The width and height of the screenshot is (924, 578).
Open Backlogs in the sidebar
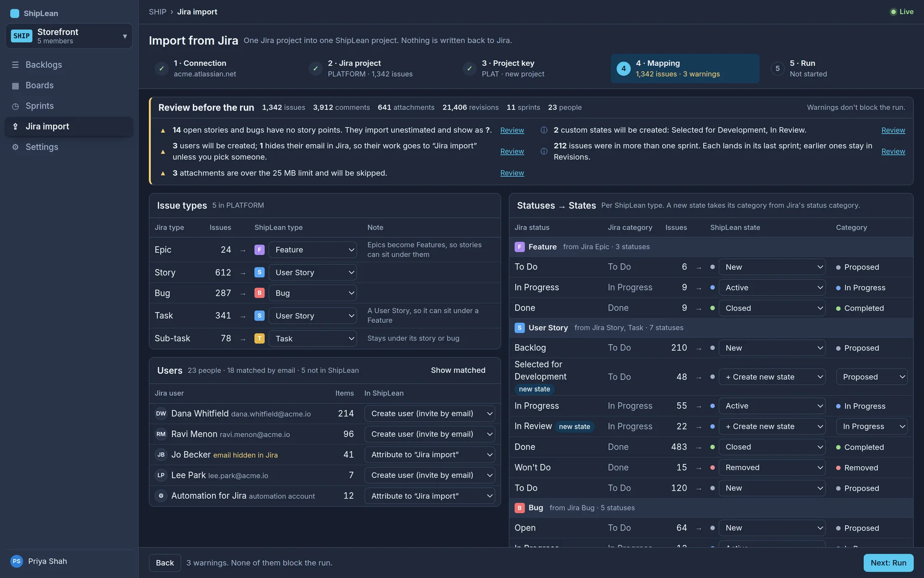(69, 65)
